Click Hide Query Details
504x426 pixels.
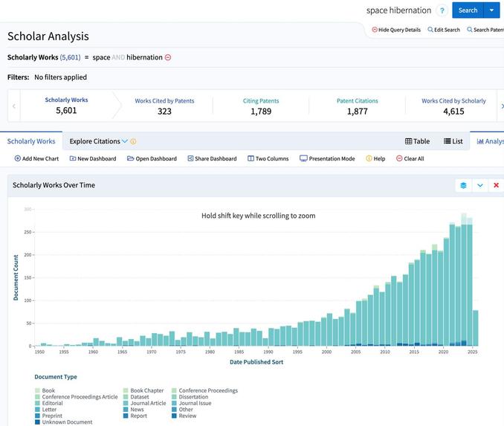[396, 30]
